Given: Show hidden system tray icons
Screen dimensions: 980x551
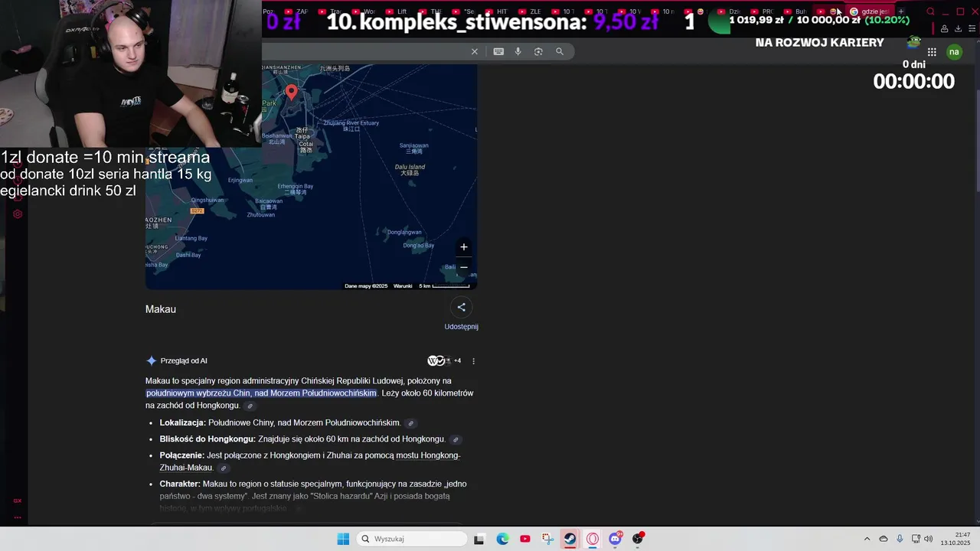Looking at the screenshot, I should (x=867, y=539).
